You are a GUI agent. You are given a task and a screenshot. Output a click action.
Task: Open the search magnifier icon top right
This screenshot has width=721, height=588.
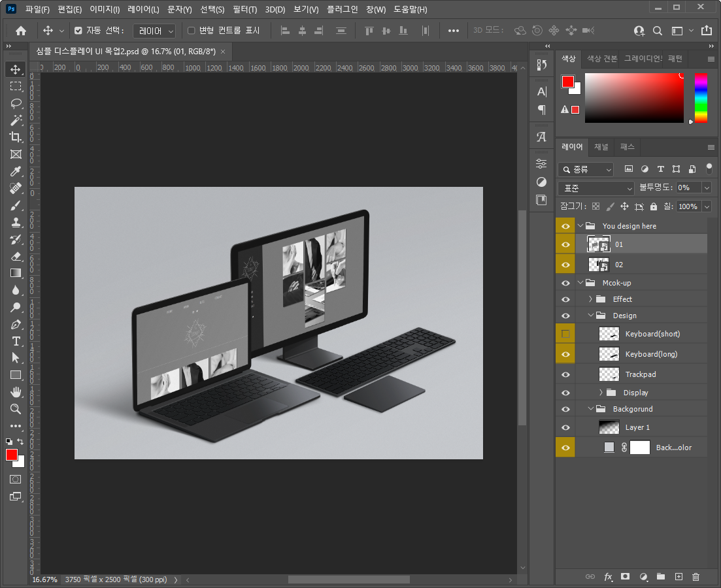[658, 31]
